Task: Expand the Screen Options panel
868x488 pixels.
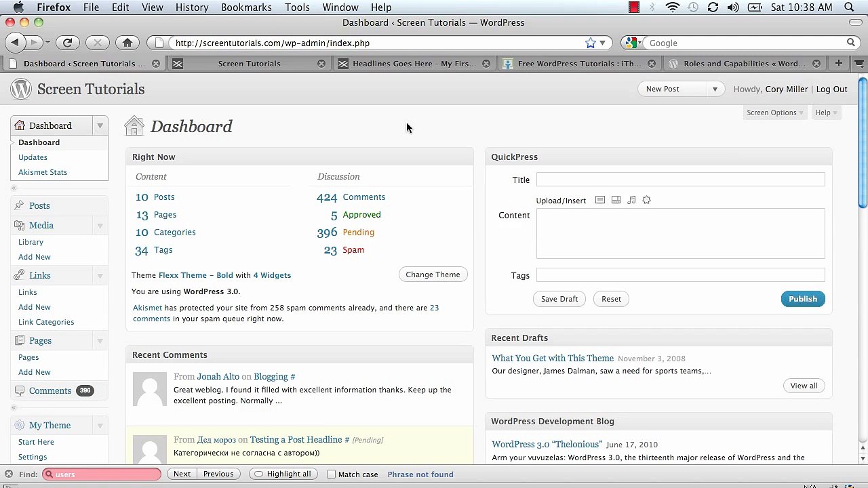Action: (x=774, y=113)
